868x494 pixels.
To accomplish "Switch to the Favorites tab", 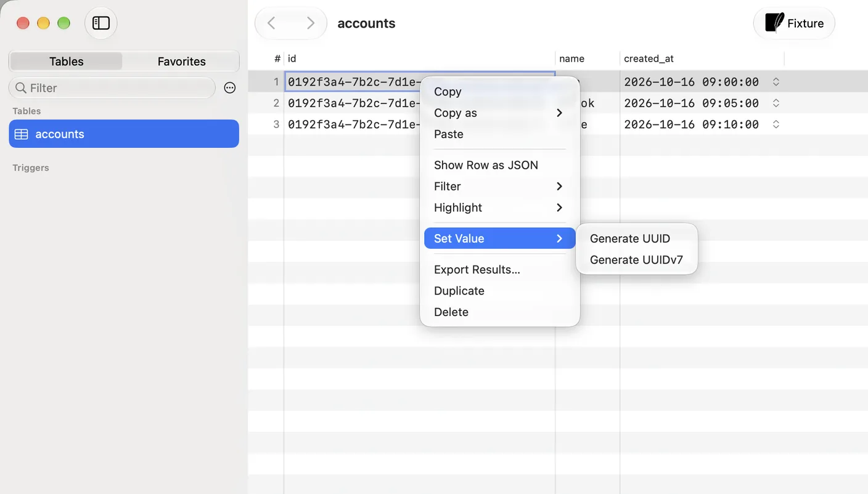I will pyautogui.click(x=181, y=62).
